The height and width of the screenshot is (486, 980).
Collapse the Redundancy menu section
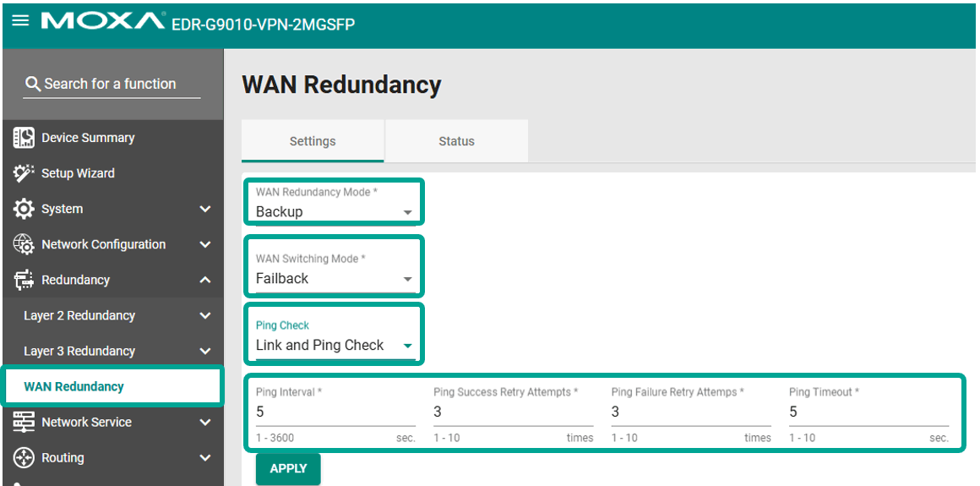(x=205, y=280)
